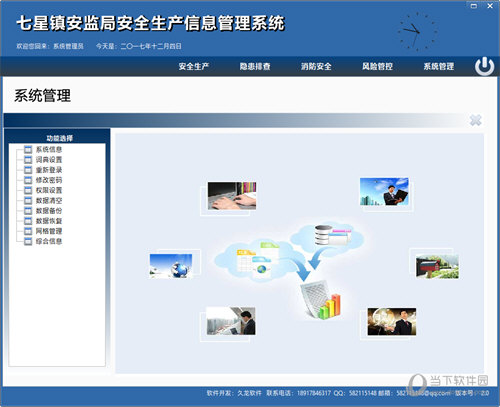
Task: Click the window icon beside 数据恢复
Action: 28,221
